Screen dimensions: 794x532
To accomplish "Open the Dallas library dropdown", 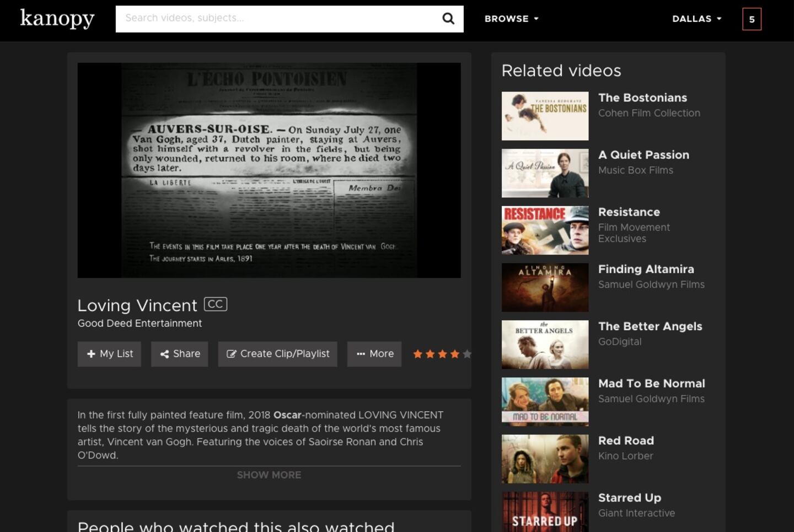I will pos(696,19).
